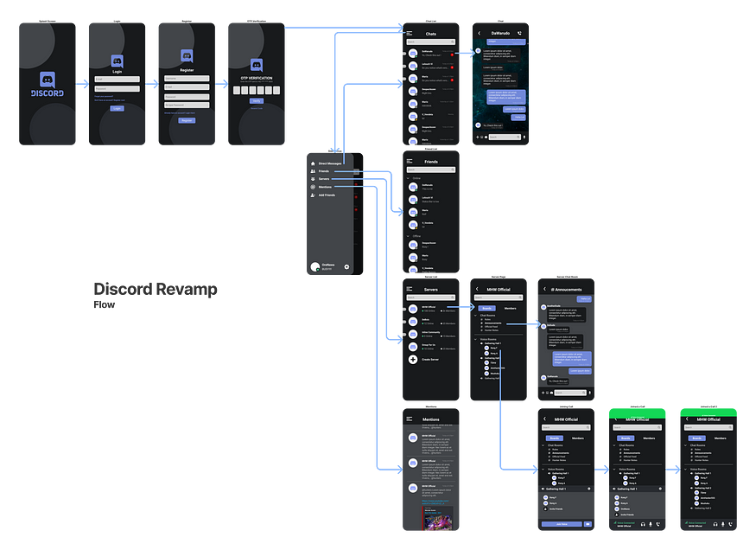This screenshot has width=756, height=550.
Task: Collapse Voice Rooms on Server Page screen
Action: tap(476, 340)
